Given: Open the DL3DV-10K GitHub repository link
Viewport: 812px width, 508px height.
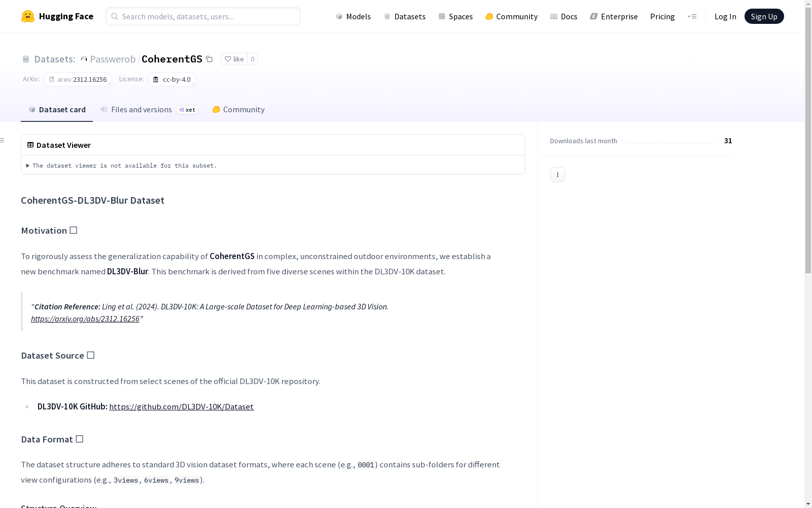Looking at the screenshot, I should [x=181, y=406].
